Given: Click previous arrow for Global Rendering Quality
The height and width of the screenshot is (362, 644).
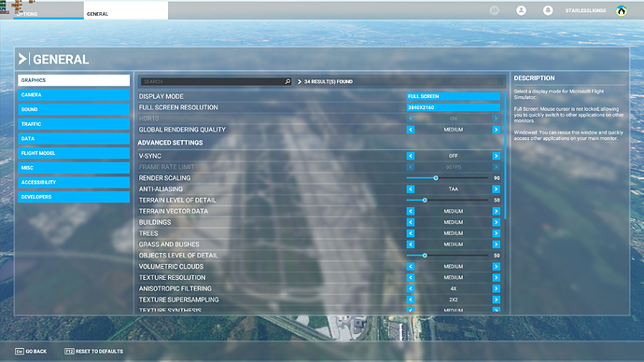Looking at the screenshot, I should click(411, 130).
